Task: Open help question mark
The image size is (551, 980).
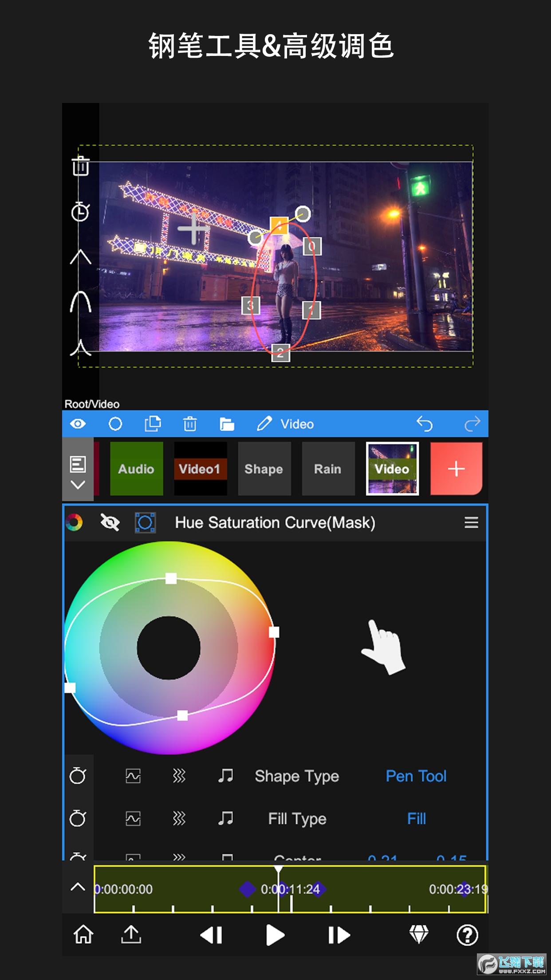Action: pos(467,935)
